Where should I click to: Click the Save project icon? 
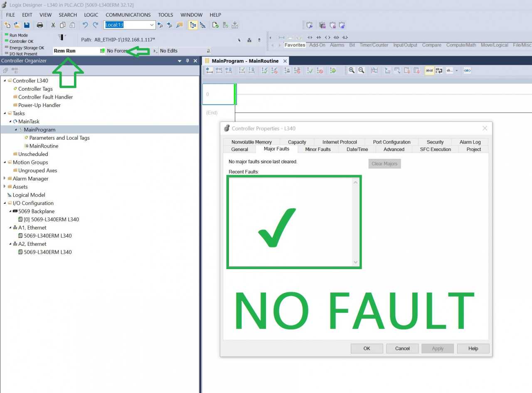pos(27,25)
